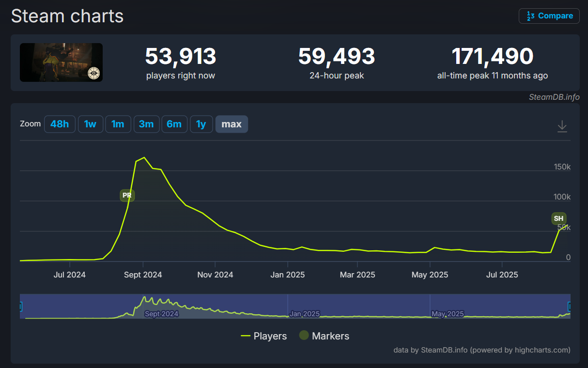This screenshot has width=588, height=368.
Task: Set chart zoom to 3m
Action: pyautogui.click(x=146, y=124)
